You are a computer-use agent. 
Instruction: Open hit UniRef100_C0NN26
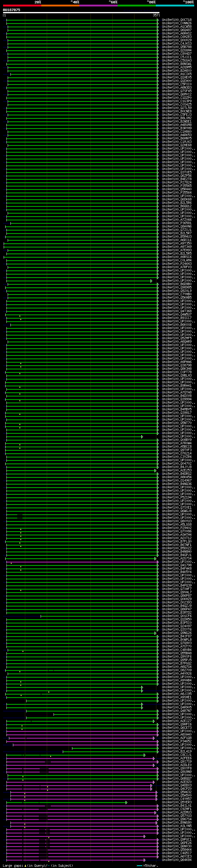[x=177, y=23]
